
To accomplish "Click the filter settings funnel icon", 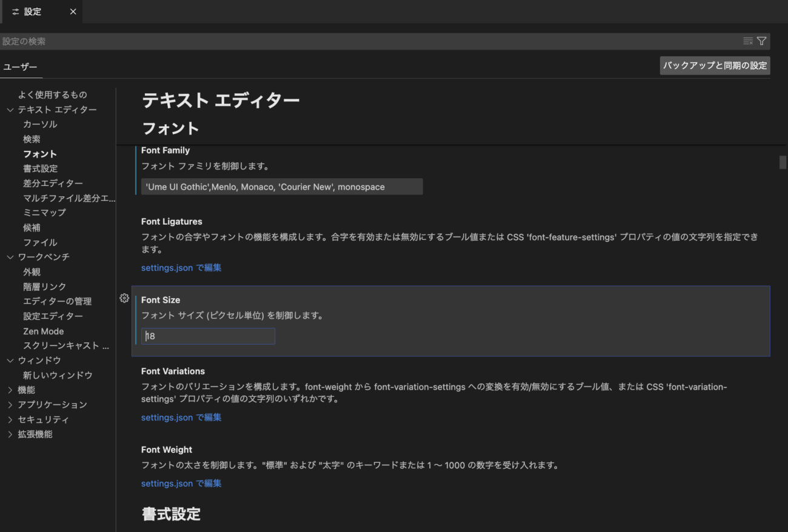I will pos(762,41).
